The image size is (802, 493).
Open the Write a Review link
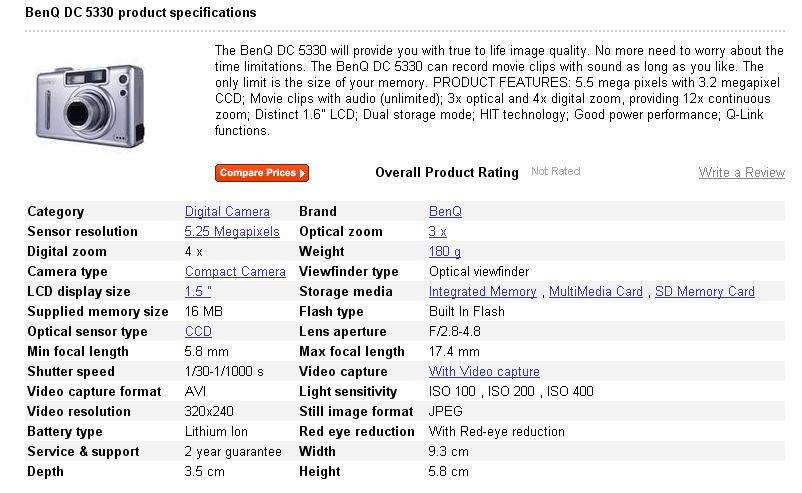pos(741,173)
